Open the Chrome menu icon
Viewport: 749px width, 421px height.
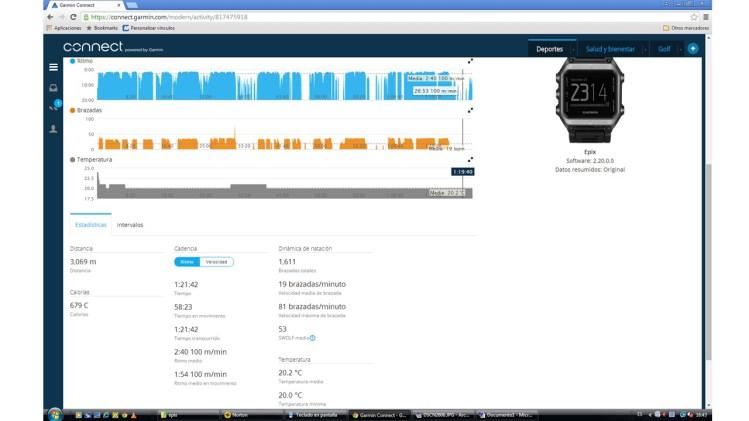(x=706, y=17)
